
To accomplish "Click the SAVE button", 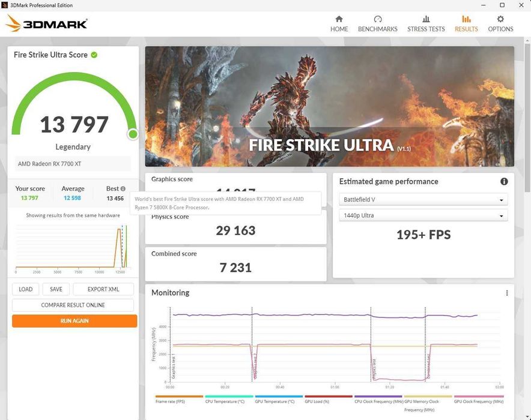I will [56, 289].
